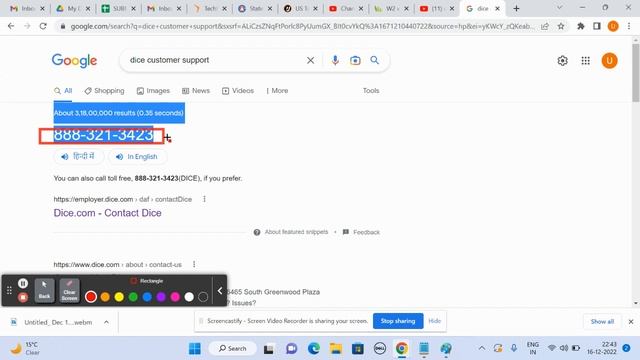Screen dimensions: 640x360
Task: Choose the black pen color
Action: point(203,297)
